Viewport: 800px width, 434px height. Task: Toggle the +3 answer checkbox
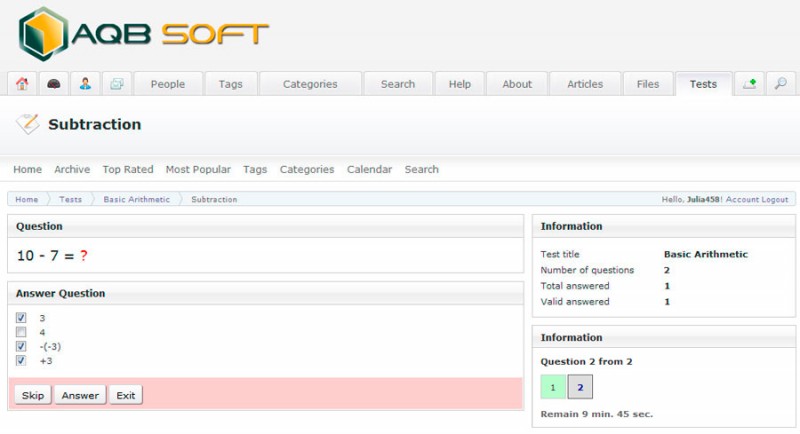click(21, 360)
